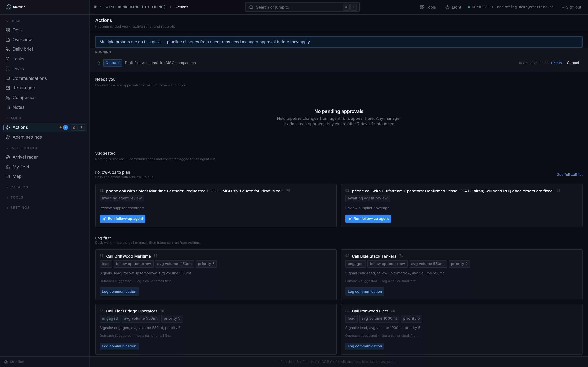Image resolution: width=588 pixels, height=367 pixels.
Task: Collapse the INTELLIGENCE section
Action: (x=22, y=148)
